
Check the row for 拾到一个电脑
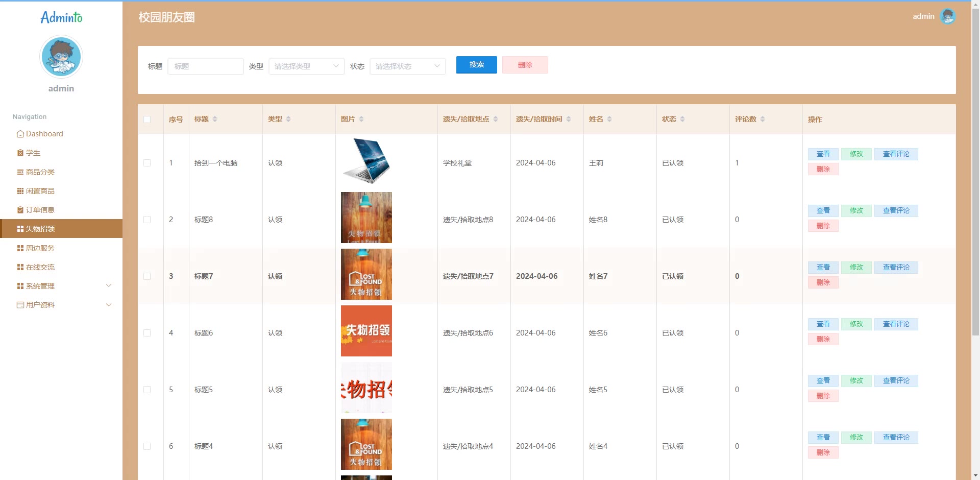(x=147, y=163)
